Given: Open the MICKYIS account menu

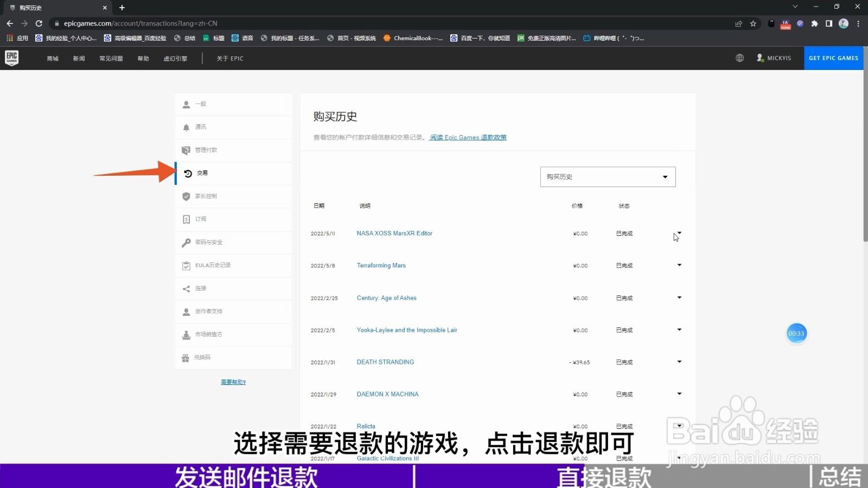Looking at the screenshot, I should click(x=774, y=58).
